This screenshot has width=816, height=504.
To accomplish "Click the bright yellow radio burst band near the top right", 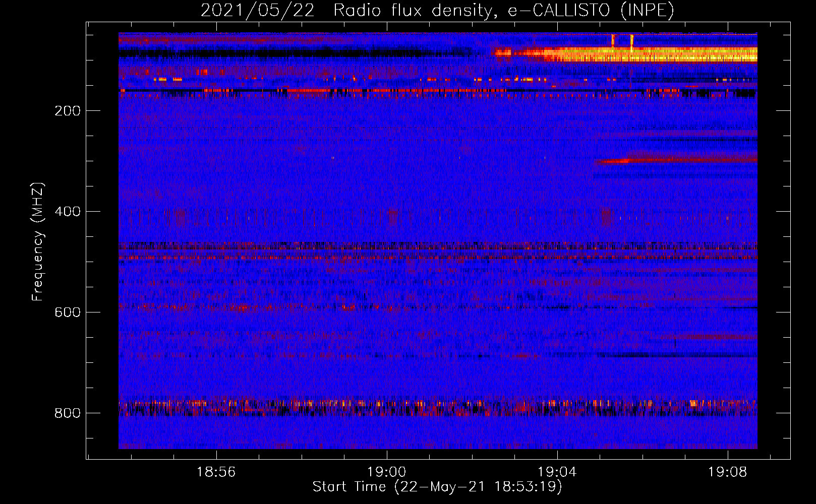I will (x=625, y=54).
